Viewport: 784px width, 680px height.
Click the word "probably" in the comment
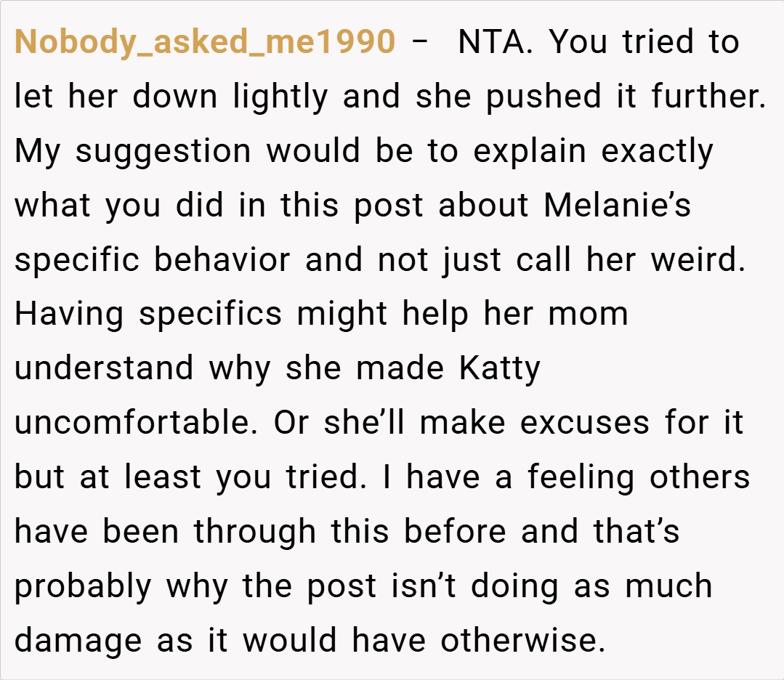point(84,586)
